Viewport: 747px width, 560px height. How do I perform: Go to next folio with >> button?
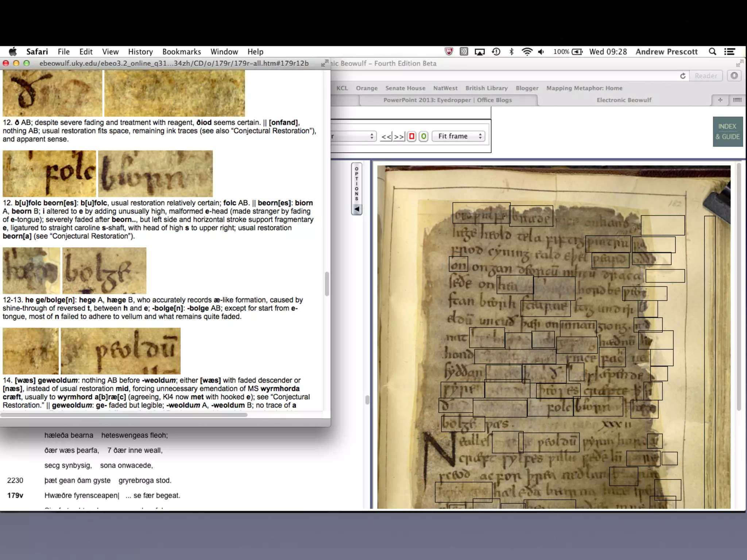(399, 136)
